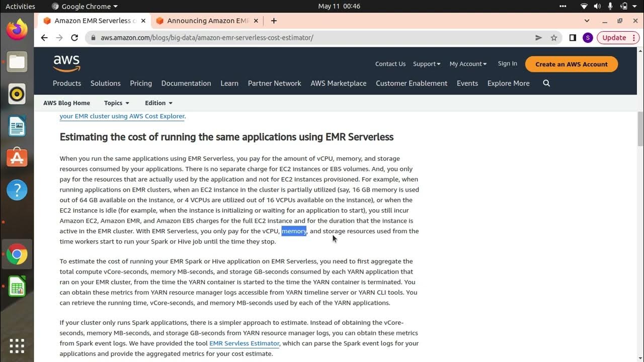Open the Pricing menu item
The width and height of the screenshot is (644, 362).
141,83
